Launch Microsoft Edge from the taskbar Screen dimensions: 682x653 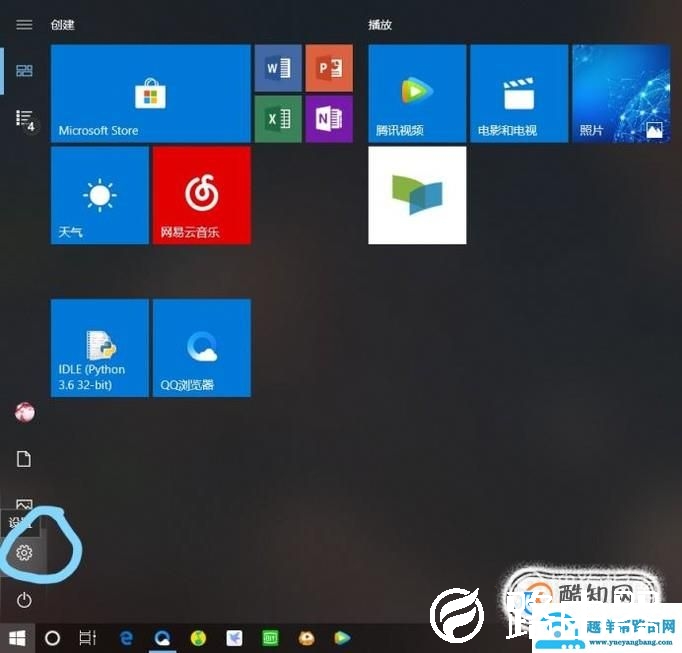tap(126, 638)
